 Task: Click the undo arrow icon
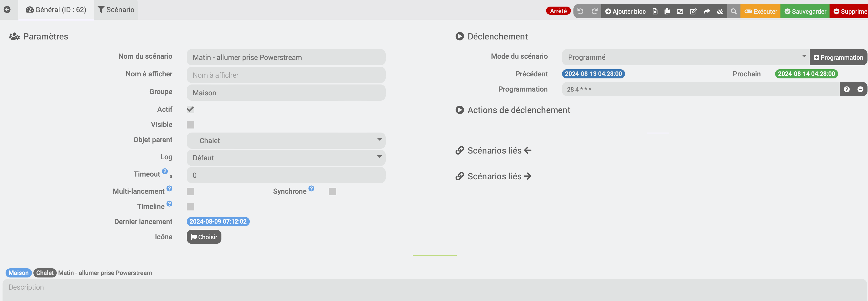(x=580, y=11)
